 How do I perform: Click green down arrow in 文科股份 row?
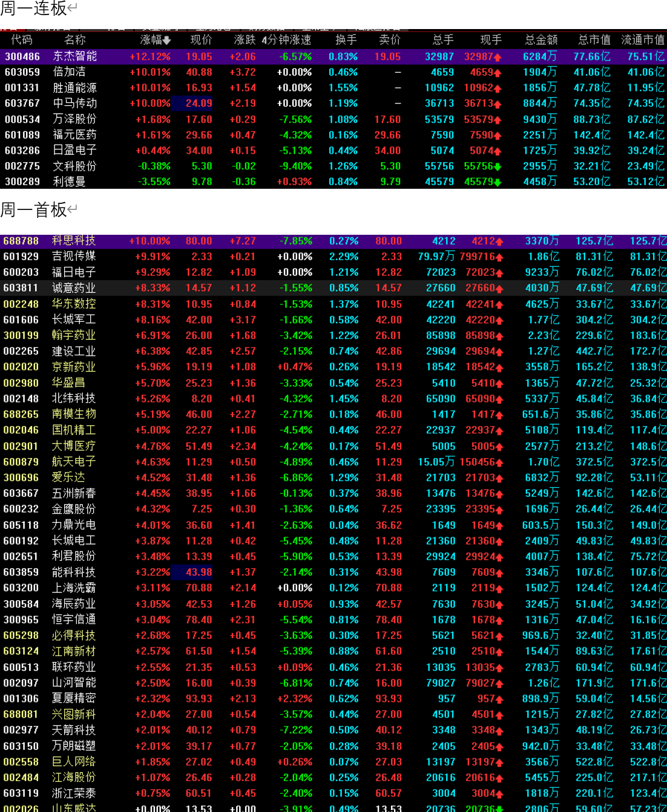[x=498, y=166]
